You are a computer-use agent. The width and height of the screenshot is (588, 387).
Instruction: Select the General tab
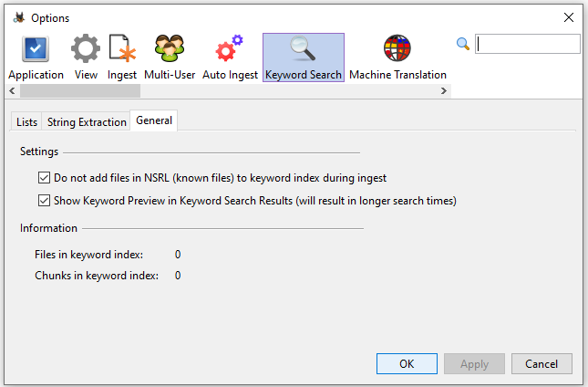click(154, 121)
